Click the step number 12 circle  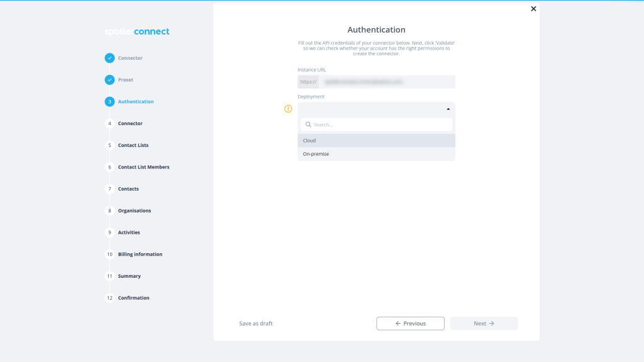[x=109, y=297]
